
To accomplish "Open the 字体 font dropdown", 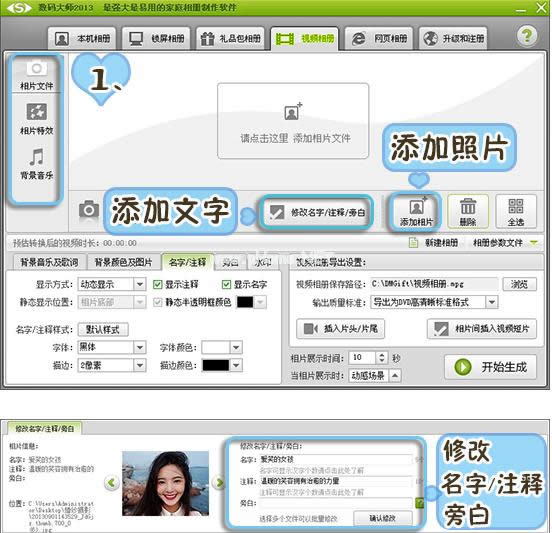I will click(x=140, y=347).
